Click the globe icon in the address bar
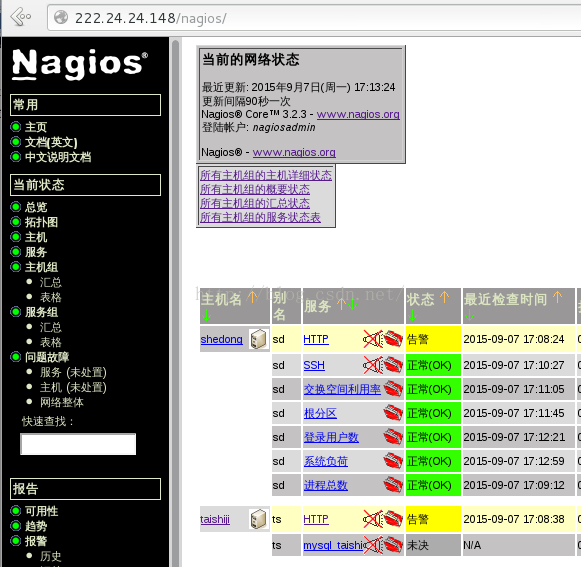Screen dimensions: 581x567 (x=61, y=17)
